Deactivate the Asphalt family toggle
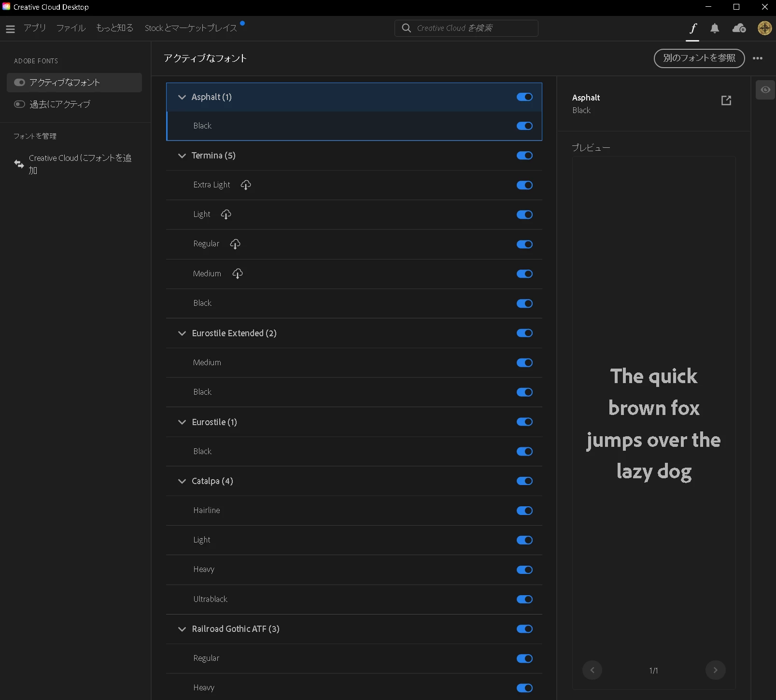The image size is (776, 700). (524, 97)
